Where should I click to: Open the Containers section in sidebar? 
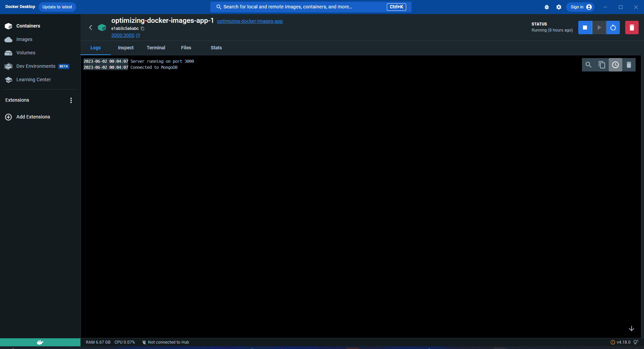[40, 26]
